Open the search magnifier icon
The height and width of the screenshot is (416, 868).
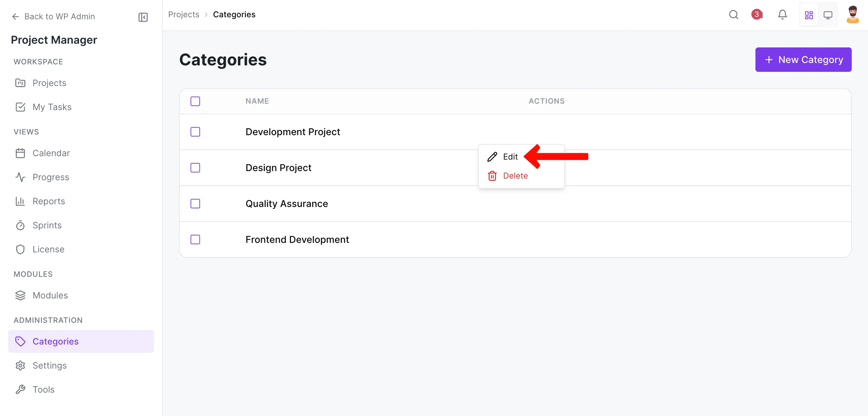coord(734,15)
